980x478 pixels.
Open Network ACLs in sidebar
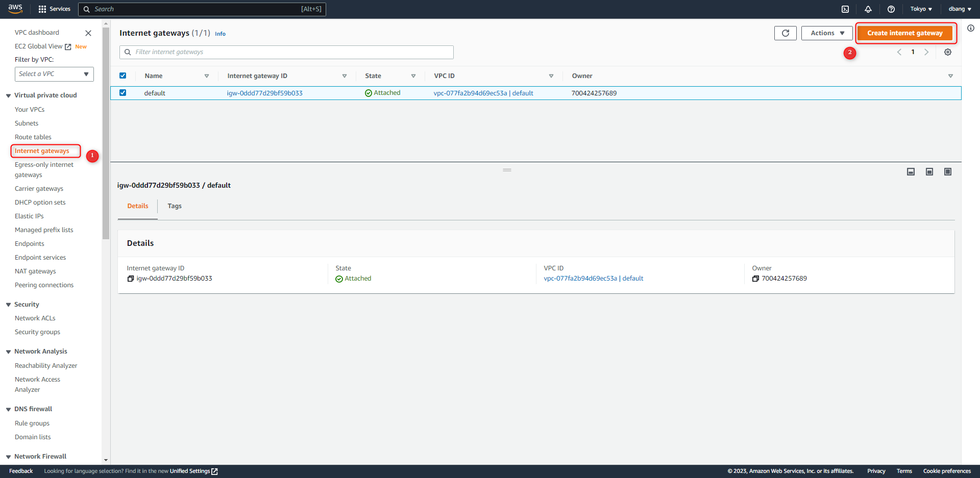click(x=35, y=318)
